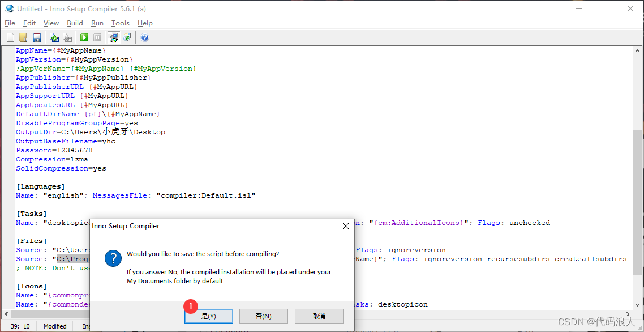This screenshot has width=644, height=332.
Task: Click the 'Password=12345678' line
Action: coord(54,150)
